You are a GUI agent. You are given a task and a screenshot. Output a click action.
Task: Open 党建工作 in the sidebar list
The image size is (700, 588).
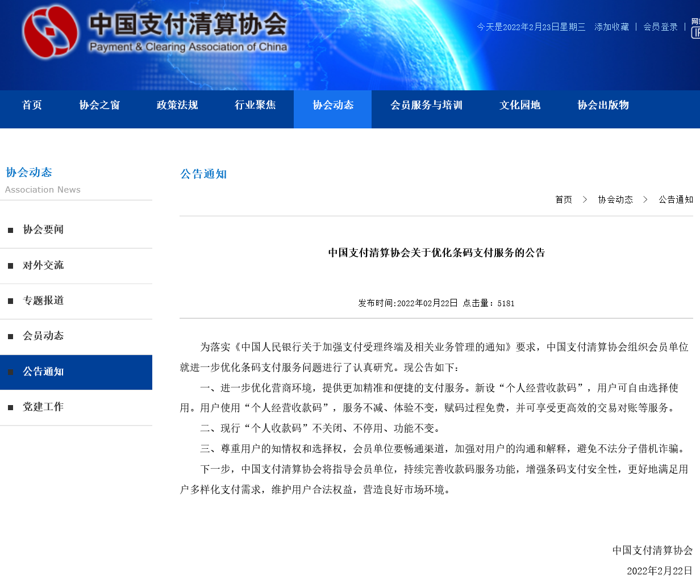pyautogui.click(x=43, y=407)
